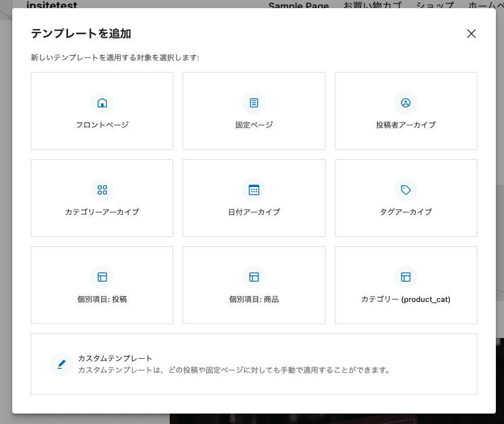Click the 個別項目: 商品 layout icon
Image resolution: width=504 pixels, height=424 pixels.
click(x=254, y=277)
